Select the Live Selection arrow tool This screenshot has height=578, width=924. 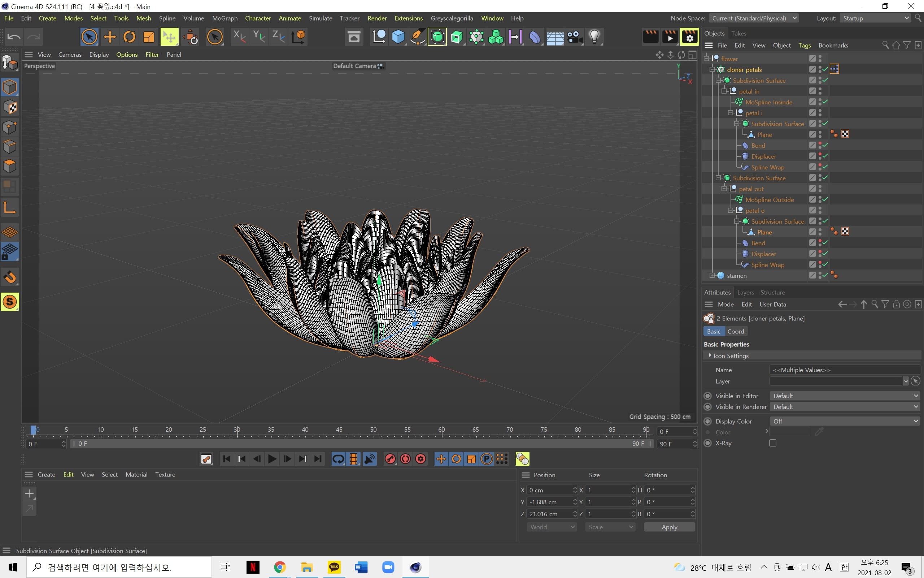coord(89,37)
